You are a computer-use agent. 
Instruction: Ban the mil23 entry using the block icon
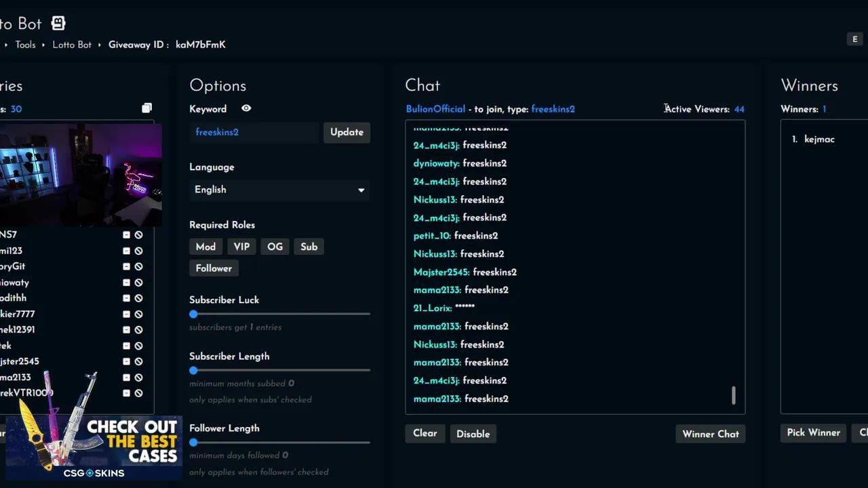pos(138,251)
